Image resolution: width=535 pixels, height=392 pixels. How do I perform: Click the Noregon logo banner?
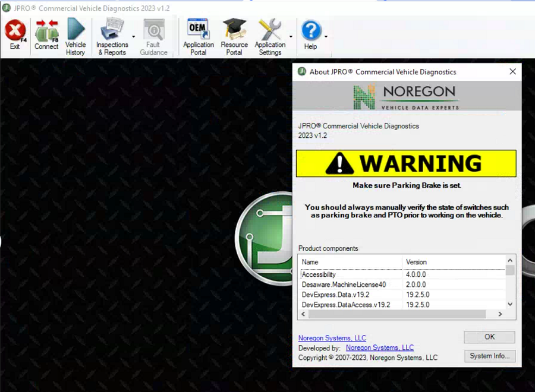[x=407, y=96]
